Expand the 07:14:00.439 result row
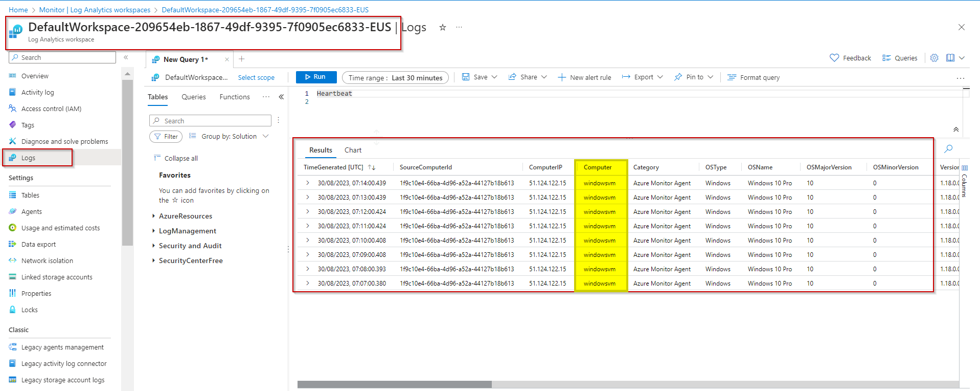This screenshot has height=391, width=980. click(308, 183)
